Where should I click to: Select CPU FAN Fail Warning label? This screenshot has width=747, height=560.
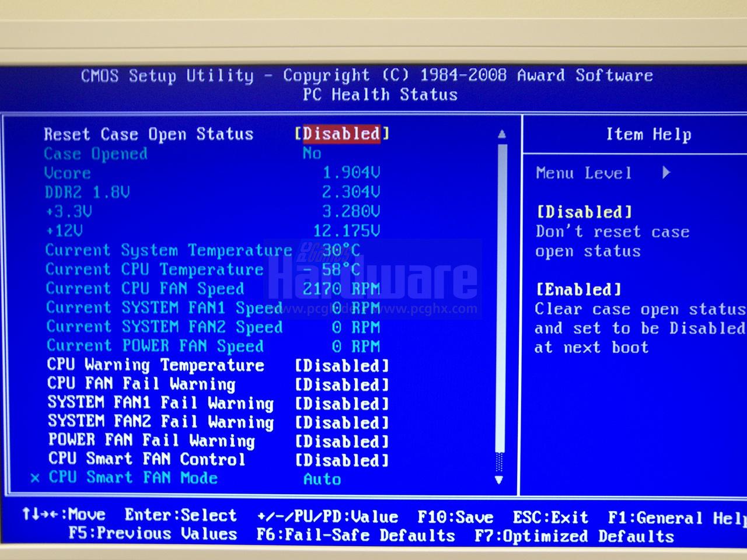(141, 384)
